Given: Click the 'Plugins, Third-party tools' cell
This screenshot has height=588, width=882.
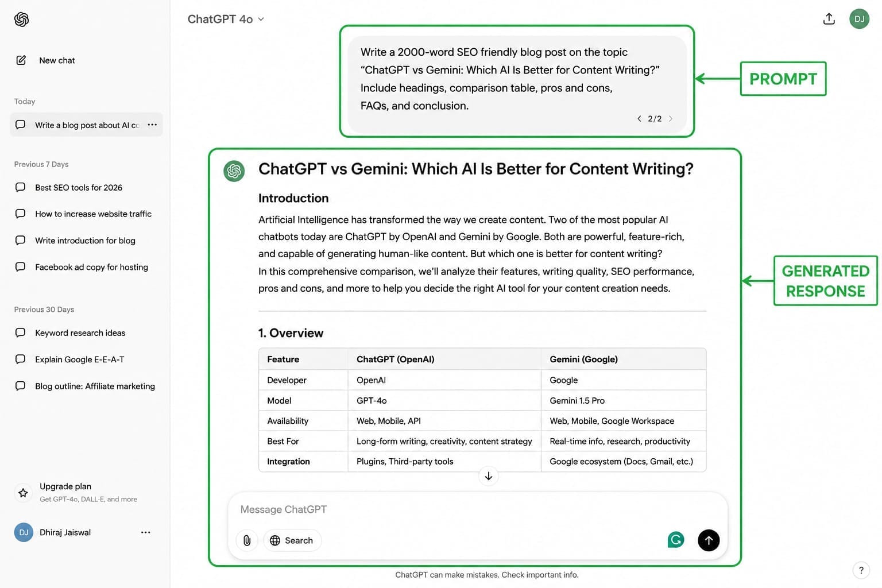Looking at the screenshot, I should [x=444, y=462].
